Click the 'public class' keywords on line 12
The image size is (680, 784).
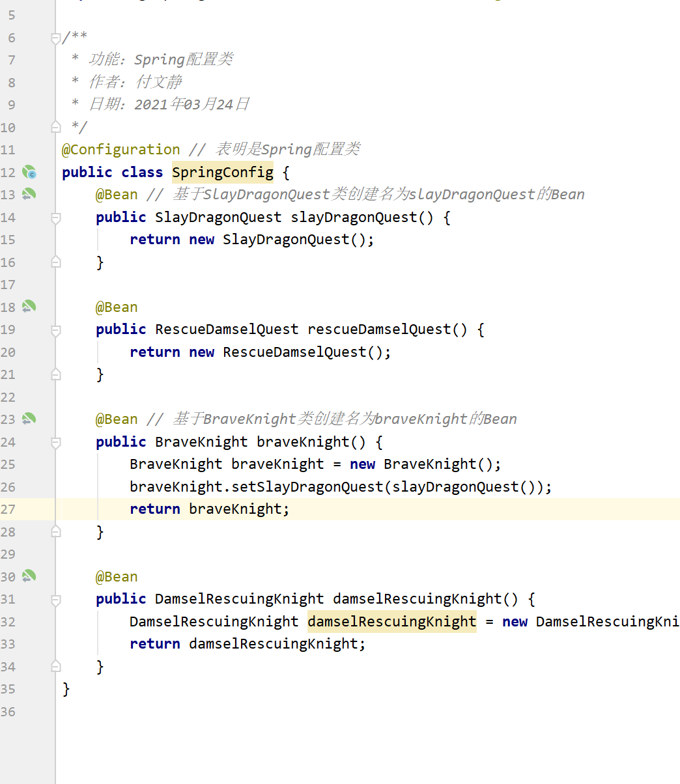113,173
